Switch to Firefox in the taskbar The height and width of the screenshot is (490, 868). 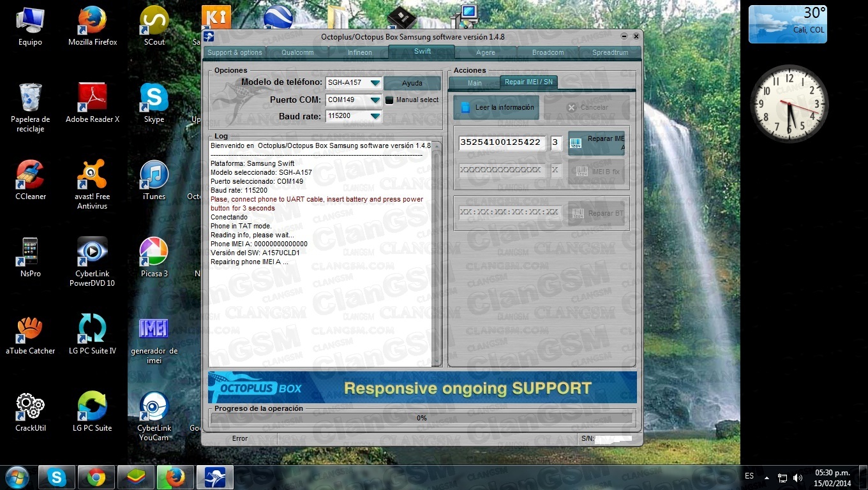tap(176, 477)
